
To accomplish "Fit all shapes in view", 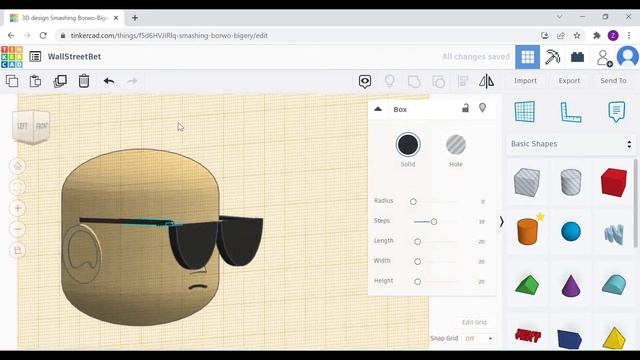I will (x=18, y=187).
